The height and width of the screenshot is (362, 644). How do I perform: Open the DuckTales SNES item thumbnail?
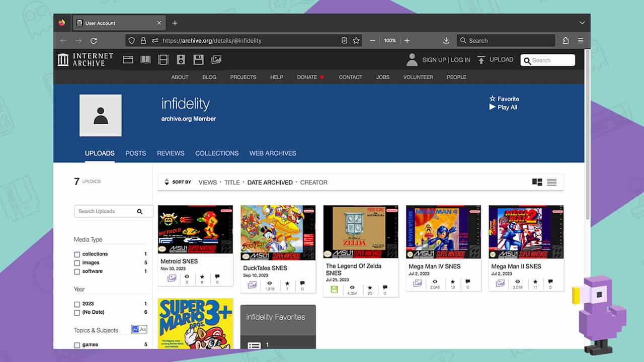(x=278, y=233)
